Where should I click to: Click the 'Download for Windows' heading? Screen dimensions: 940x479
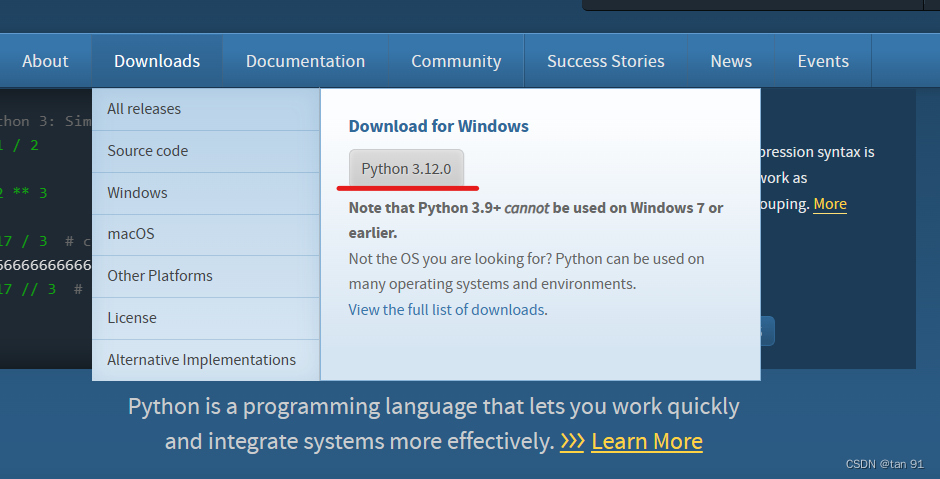click(439, 126)
